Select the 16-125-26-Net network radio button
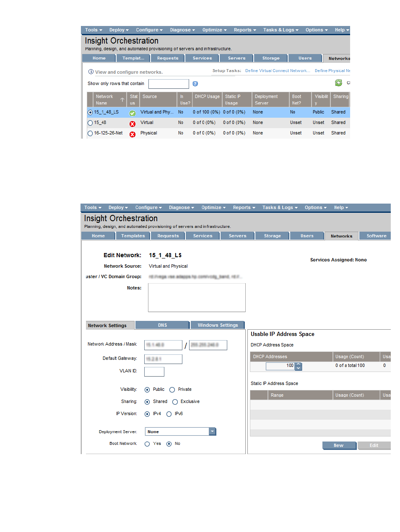 [x=90, y=133]
